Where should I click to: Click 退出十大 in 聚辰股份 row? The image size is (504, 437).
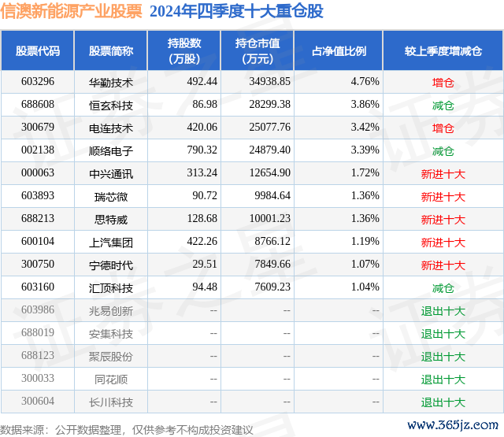(443, 357)
